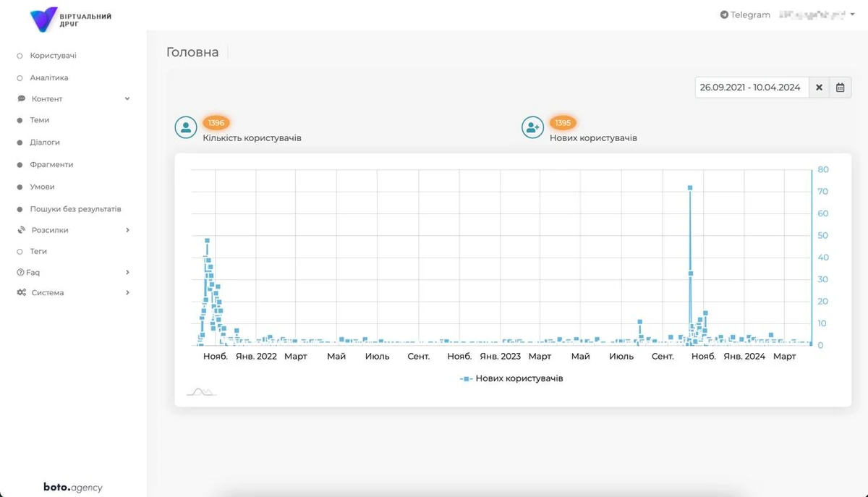This screenshot has height=497, width=868.
Task: Collapse the Контент menu chevron
Action: pos(127,99)
